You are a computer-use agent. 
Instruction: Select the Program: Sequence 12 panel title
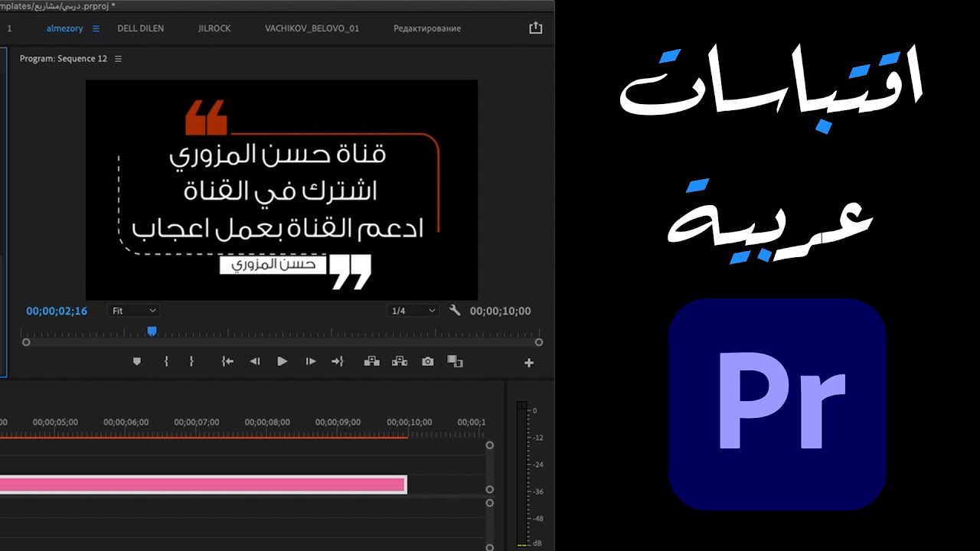click(64, 59)
